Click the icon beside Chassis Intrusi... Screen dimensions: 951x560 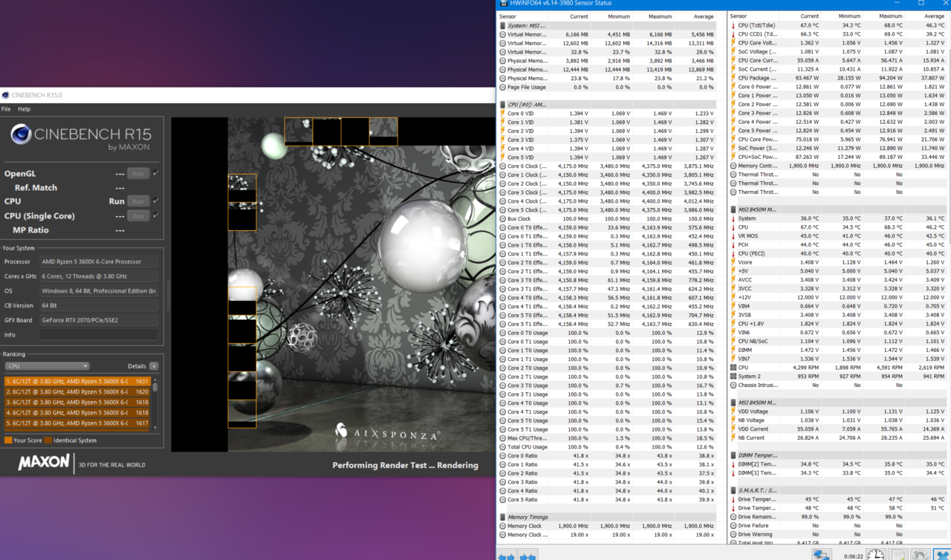point(733,385)
